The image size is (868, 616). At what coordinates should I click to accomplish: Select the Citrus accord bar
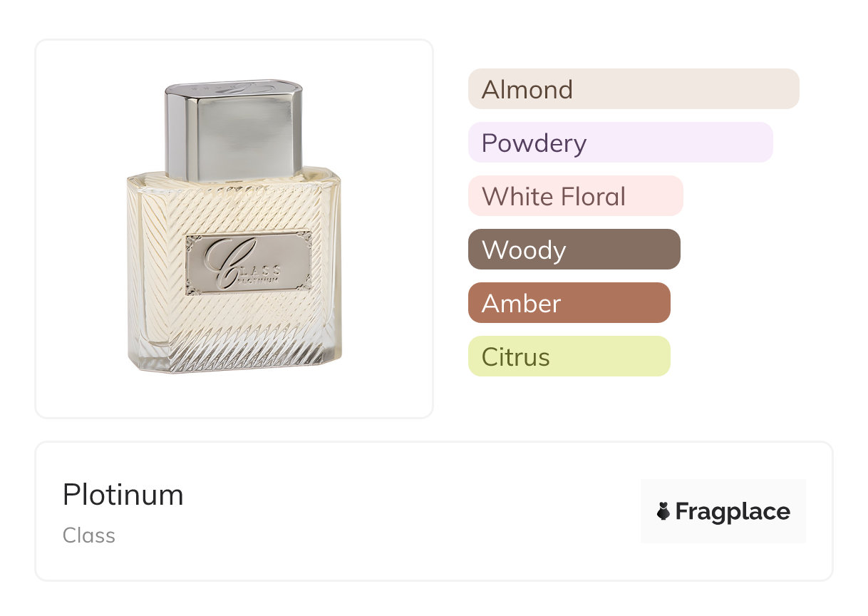click(569, 356)
